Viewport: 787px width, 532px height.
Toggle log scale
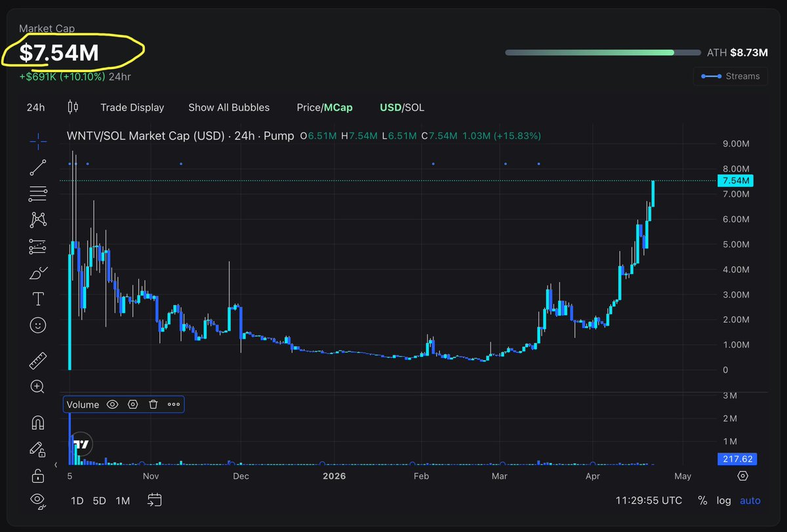click(x=723, y=501)
